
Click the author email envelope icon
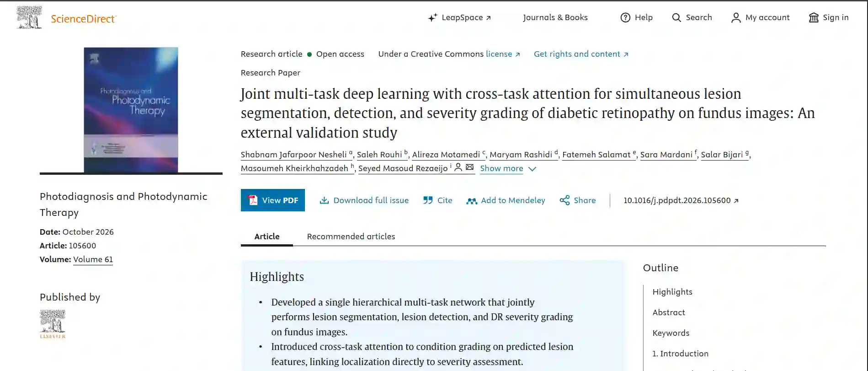pos(469,167)
